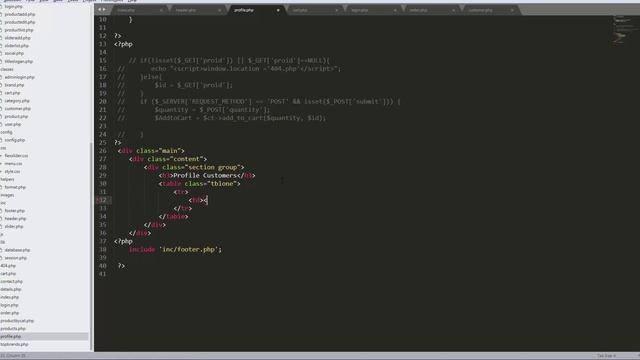Open sliderlist.php in the sidebar
Screen dimensions: 640x360
[x=17, y=46]
